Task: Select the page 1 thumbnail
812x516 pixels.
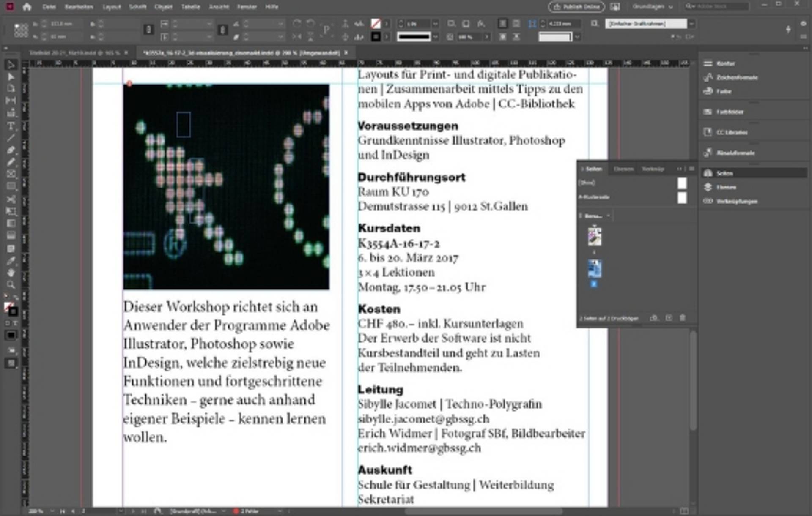Action: pyautogui.click(x=595, y=236)
